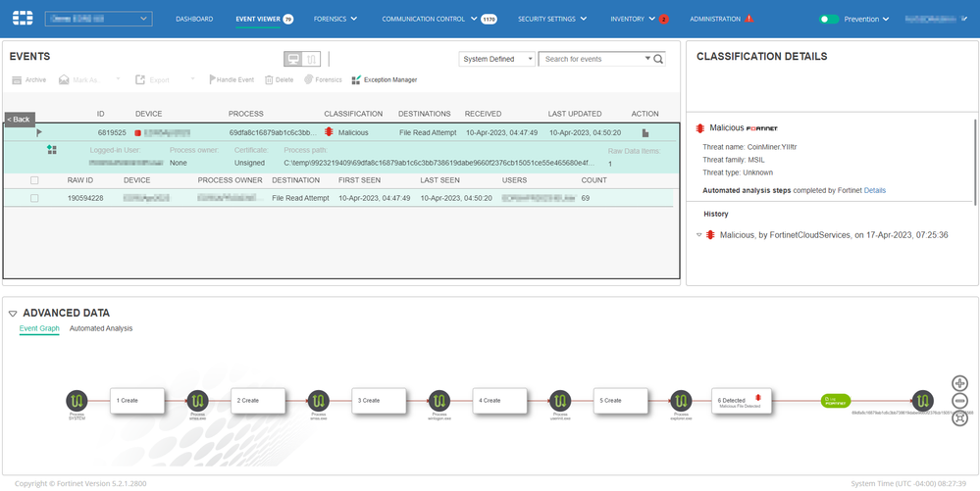The image size is (980, 491).
Task: Click the search magnifier icon
Action: tap(658, 60)
